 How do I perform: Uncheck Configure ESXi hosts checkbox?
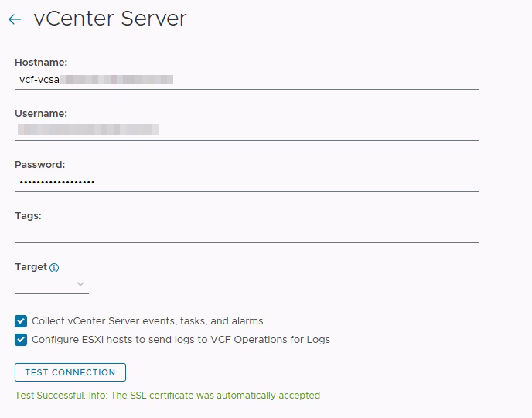21,339
